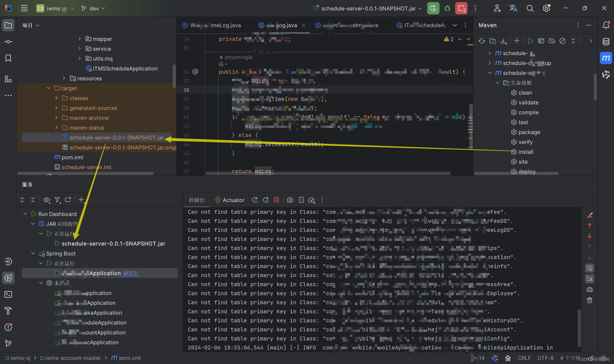
Task: Open the Git tool window
Action: [x=8, y=343]
